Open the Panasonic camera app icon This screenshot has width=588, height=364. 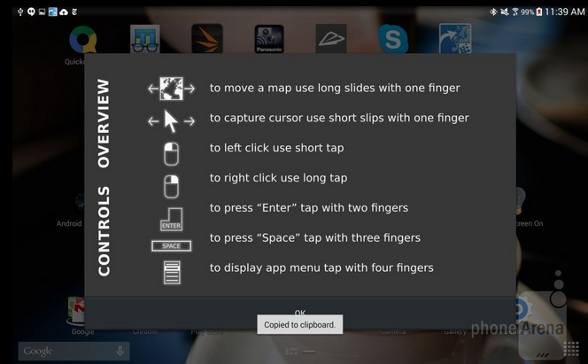(269, 39)
